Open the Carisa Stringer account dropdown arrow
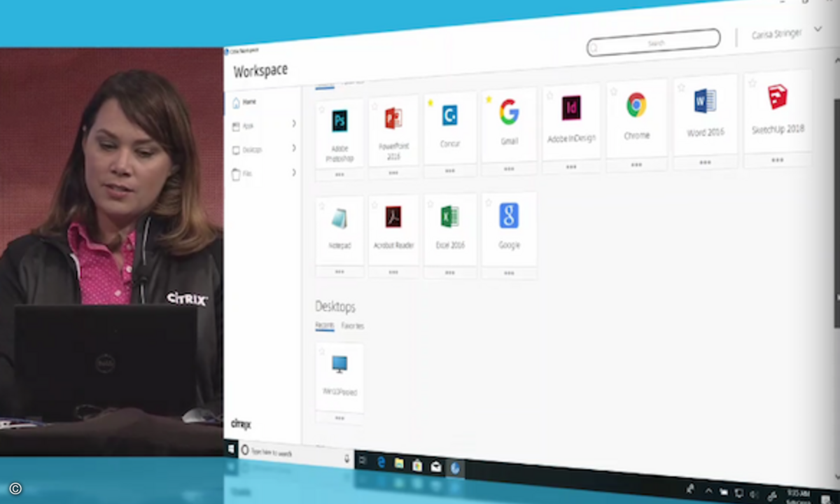Screen dimensions: 840x504 (x=818, y=30)
